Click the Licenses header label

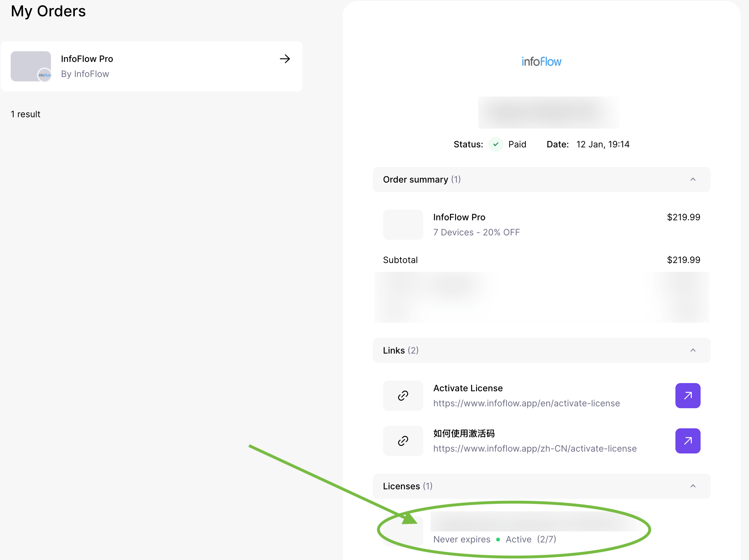(401, 486)
